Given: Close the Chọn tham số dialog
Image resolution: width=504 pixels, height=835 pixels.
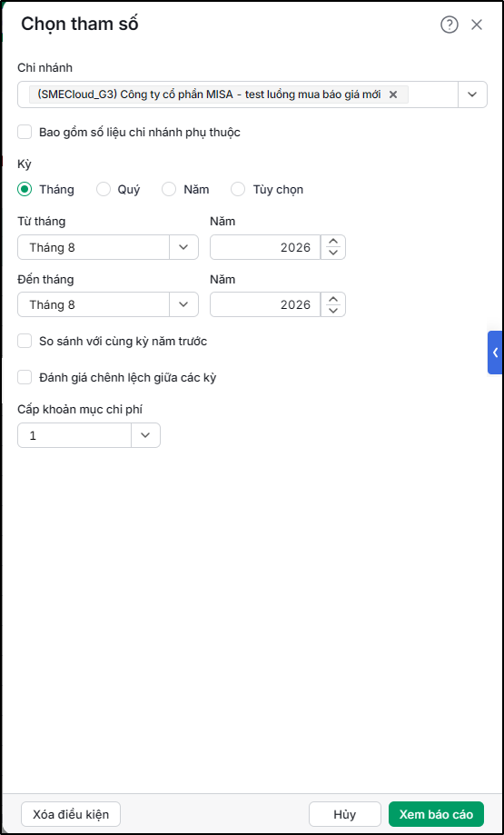Looking at the screenshot, I should point(477,25).
